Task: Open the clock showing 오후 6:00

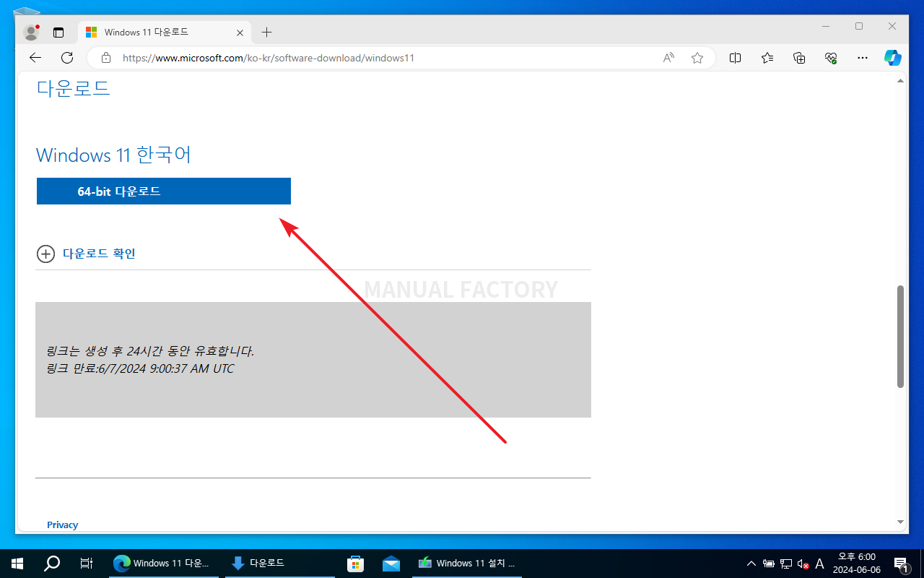Action: 856,564
